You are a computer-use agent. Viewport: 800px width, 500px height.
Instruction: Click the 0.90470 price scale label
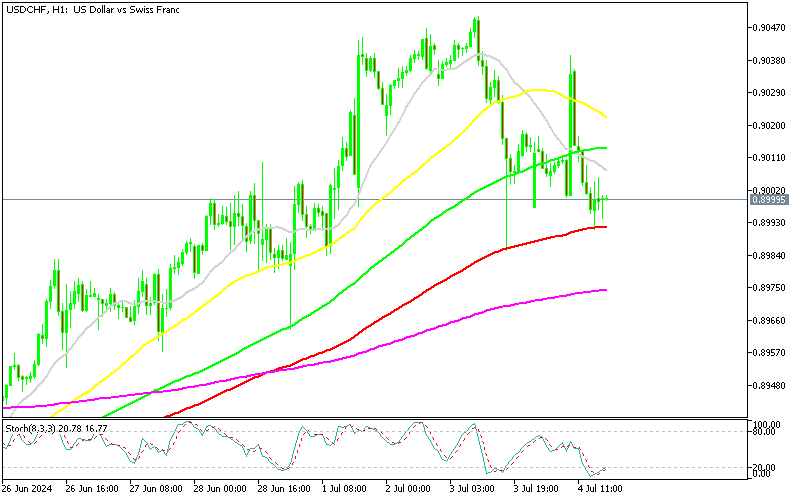(x=769, y=28)
